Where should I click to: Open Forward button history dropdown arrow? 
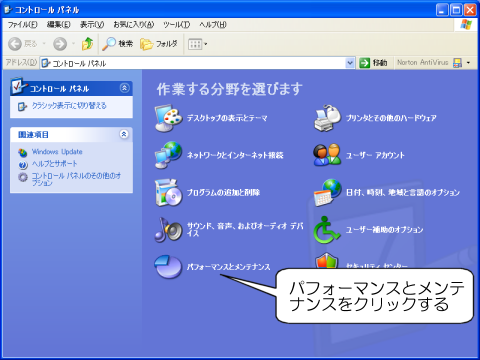(73, 44)
